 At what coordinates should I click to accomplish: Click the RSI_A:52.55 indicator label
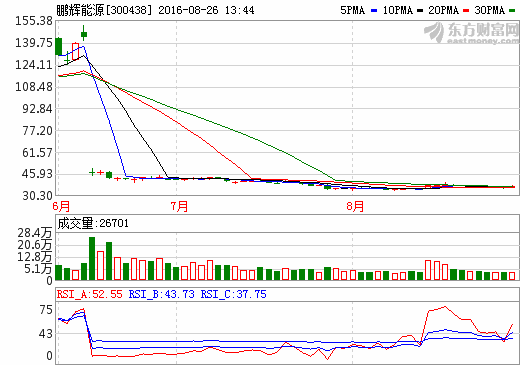click(x=89, y=294)
